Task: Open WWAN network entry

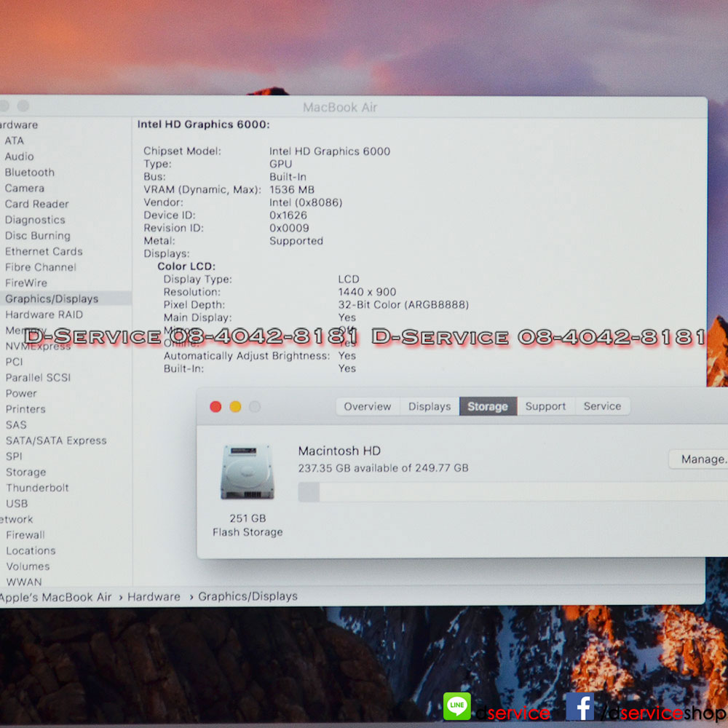Action: point(24,582)
